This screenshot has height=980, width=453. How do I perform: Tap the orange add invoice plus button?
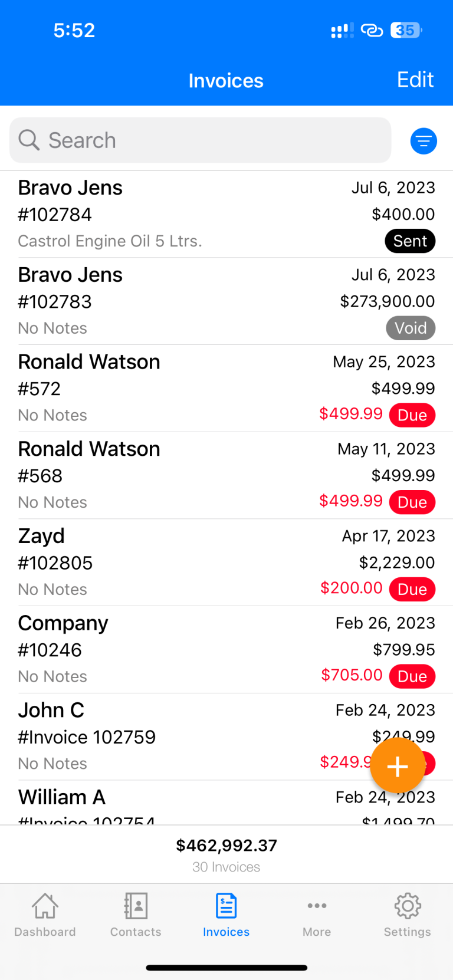[397, 766]
